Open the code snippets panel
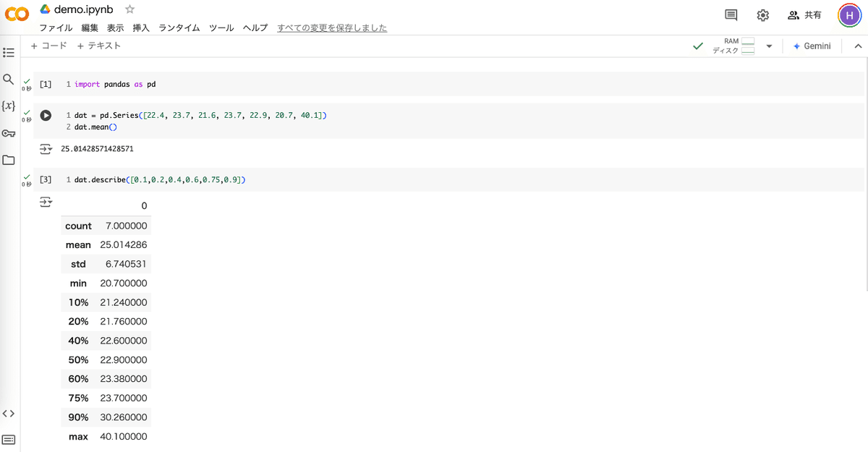Image resolution: width=868 pixels, height=452 pixels. [9, 413]
